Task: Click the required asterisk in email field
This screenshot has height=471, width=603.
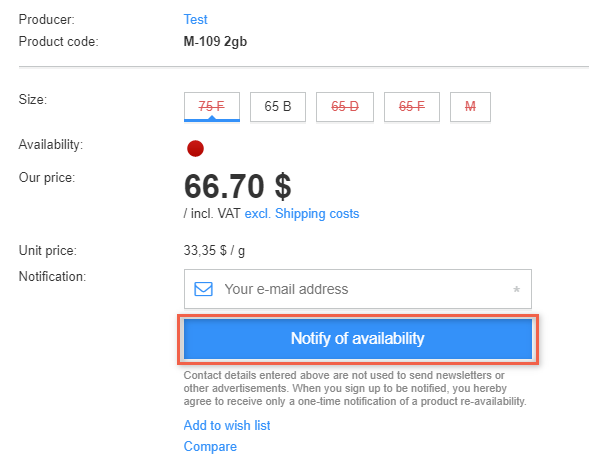Action: coord(516,290)
